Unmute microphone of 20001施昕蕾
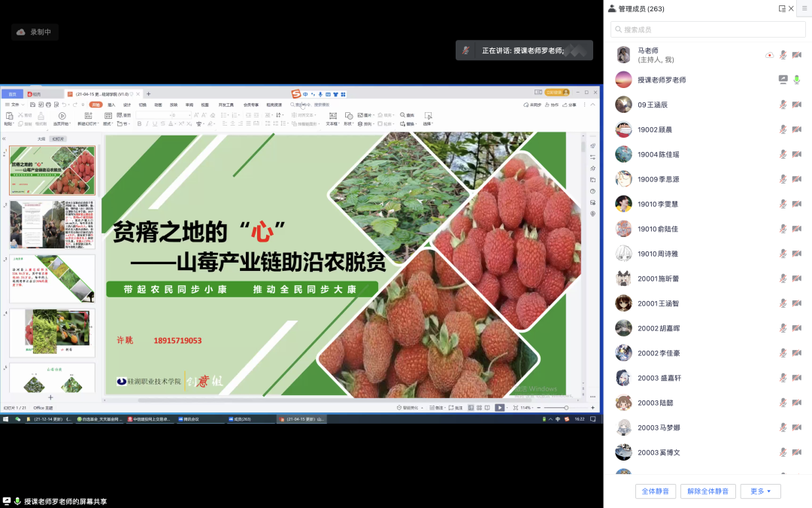The width and height of the screenshot is (812, 508). 783,278
